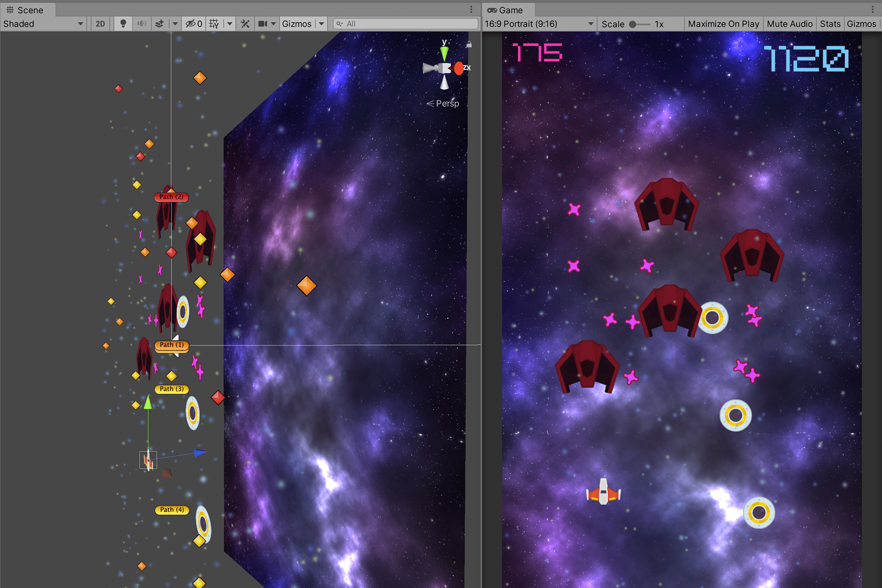Toggle Gizmos in the Scene view
Viewport: 882px width, 588px height.
point(297,24)
